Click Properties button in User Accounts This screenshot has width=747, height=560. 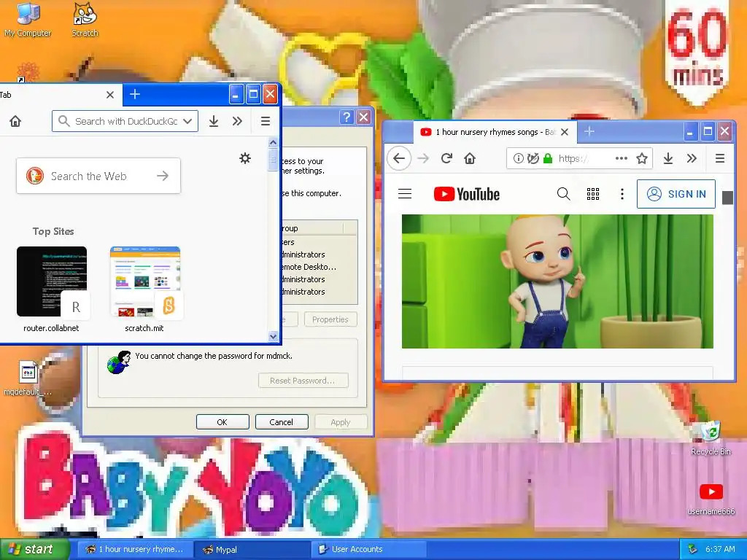tap(330, 319)
